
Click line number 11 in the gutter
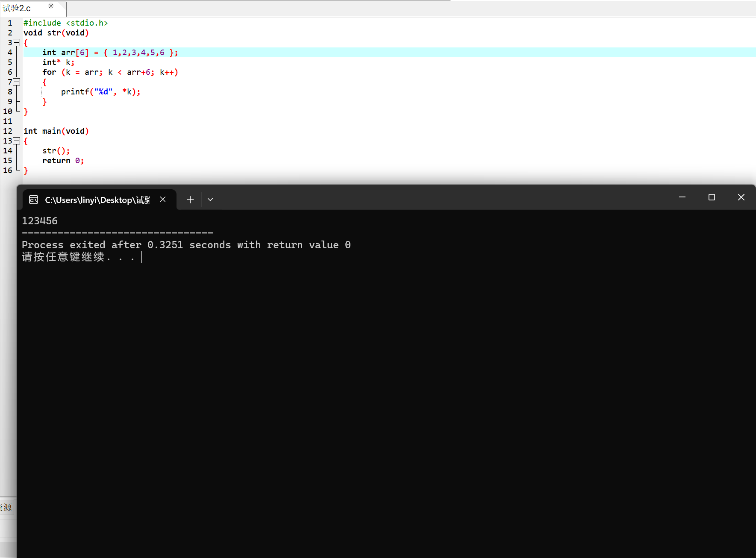pos(8,121)
